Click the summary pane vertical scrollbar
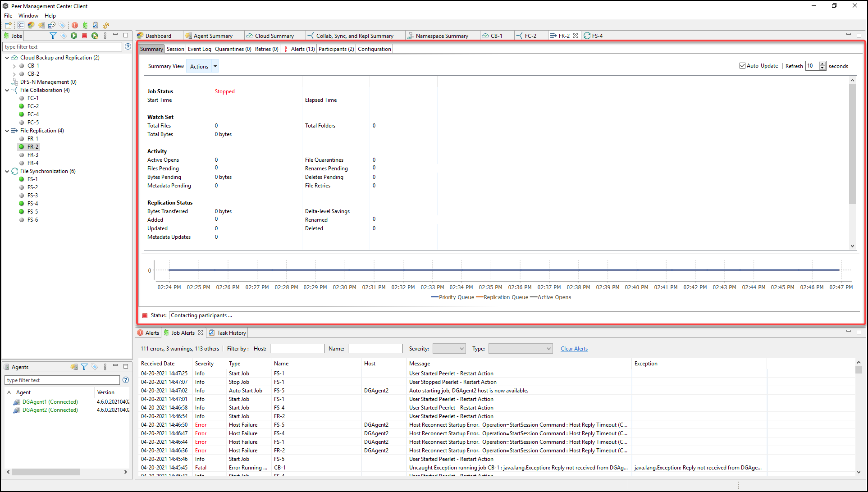This screenshot has width=868, height=492. [852, 144]
